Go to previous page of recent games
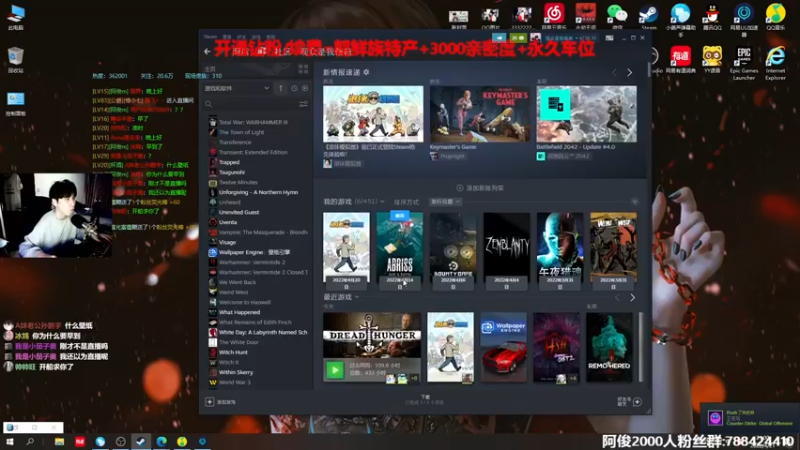The height and width of the screenshot is (450, 800). pyautogui.click(x=617, y=297)
